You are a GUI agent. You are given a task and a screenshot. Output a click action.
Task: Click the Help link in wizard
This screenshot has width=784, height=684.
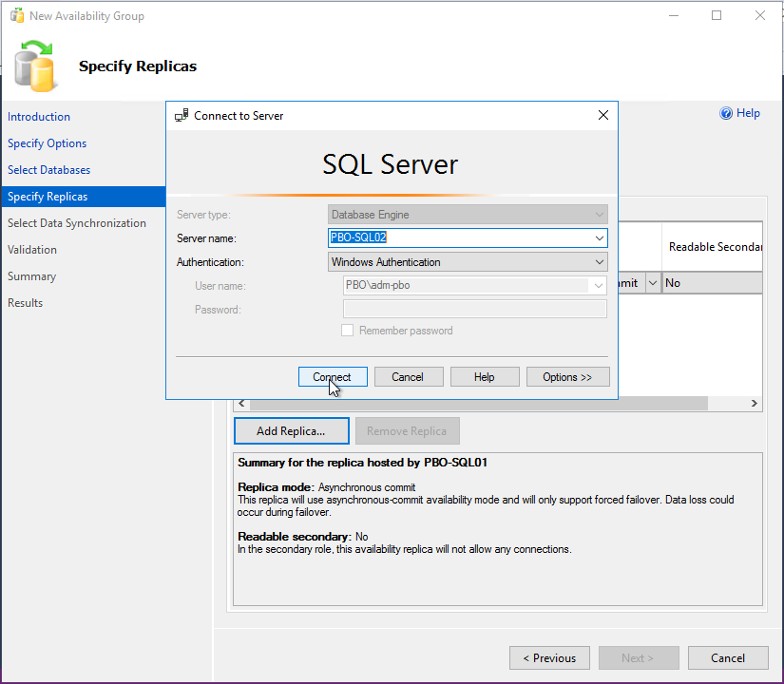pyautogui.click(x=748, y=113)
